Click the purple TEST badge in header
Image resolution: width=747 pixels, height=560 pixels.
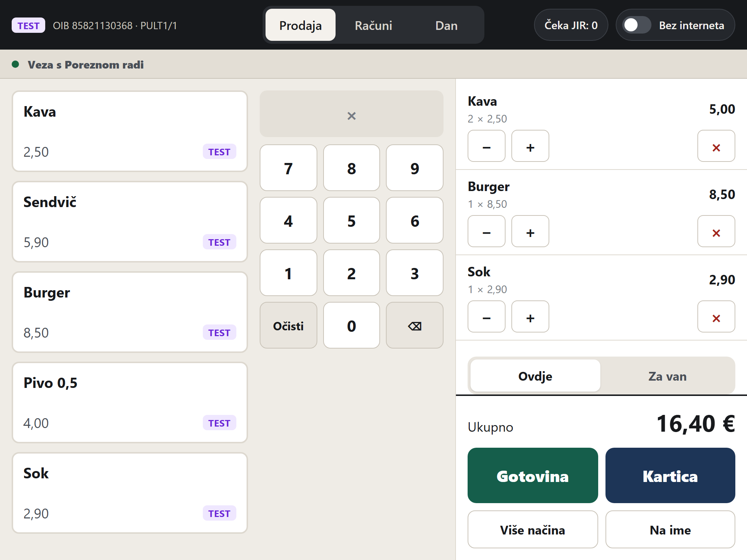[x=28, y=26]
